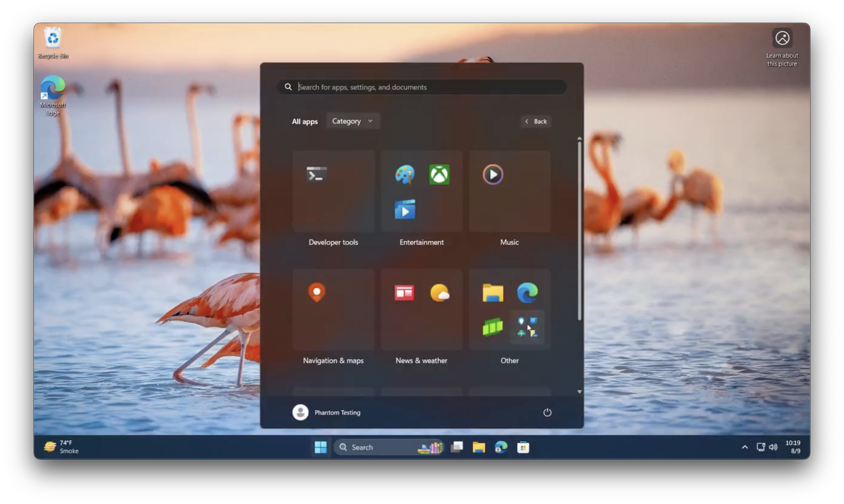Launch Media Player in Music group

pyautogui.click(x=493, y=174)
